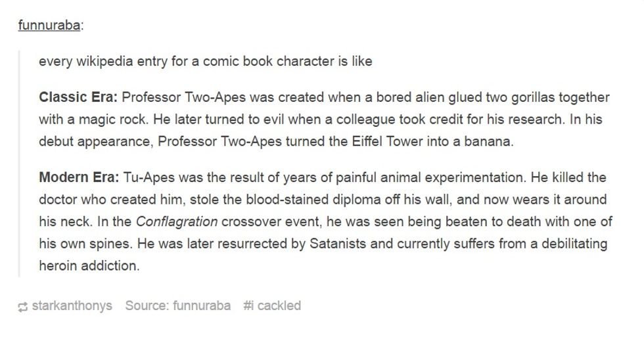Screen dimensions: 644x337
Task: Click the blockquote's left vertical bar
Action: point(20,164)
